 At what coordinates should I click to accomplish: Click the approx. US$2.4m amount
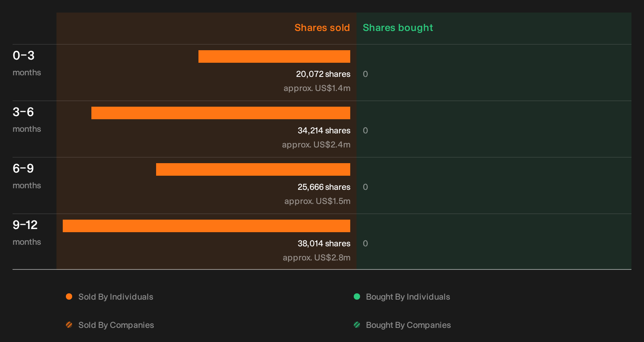tap(316, 145)
